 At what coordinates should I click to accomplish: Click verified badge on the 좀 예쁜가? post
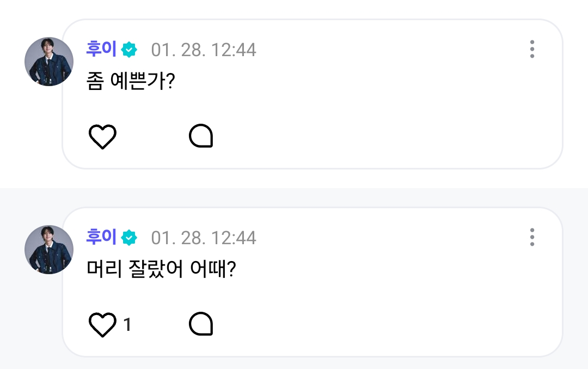130,50
